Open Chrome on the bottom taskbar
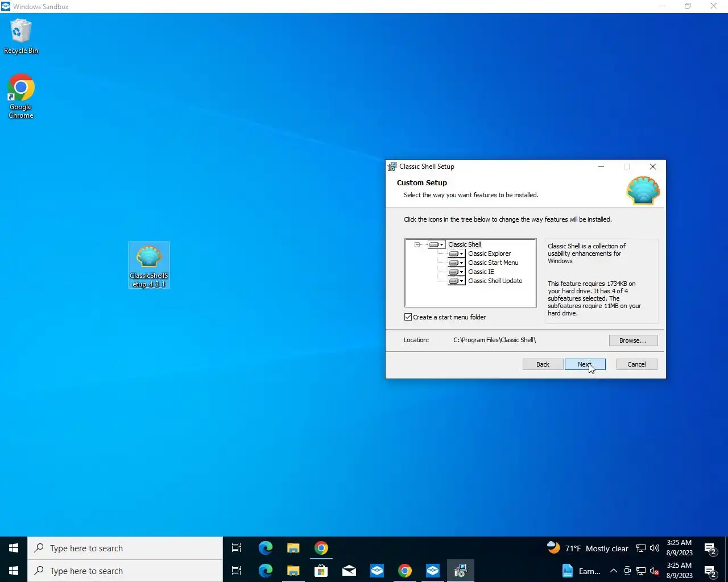728x582 pixels. [x=405, y=571]
